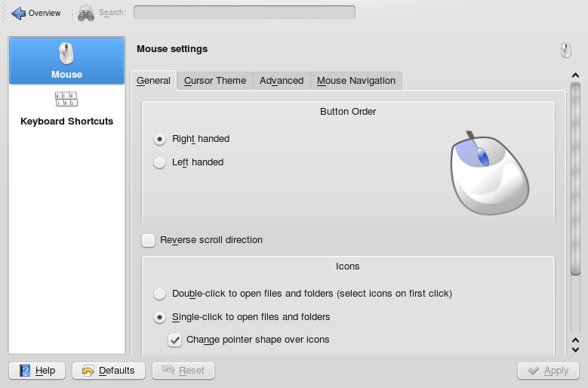Open the Keyboard Shortcuts module icon
Image resolution: width=588 pixels, height=388 pixels.
click(x=66, y=99)
